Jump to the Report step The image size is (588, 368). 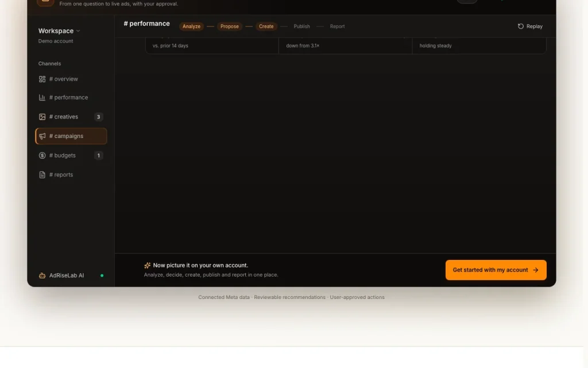(337, 26)
